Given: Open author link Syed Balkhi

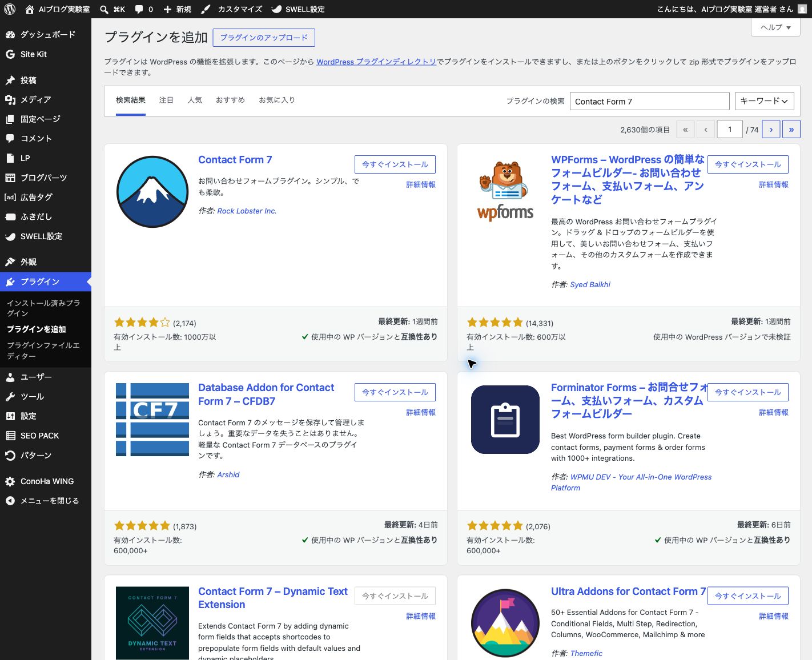Looking at the screenshot, I should coord(590,284).
